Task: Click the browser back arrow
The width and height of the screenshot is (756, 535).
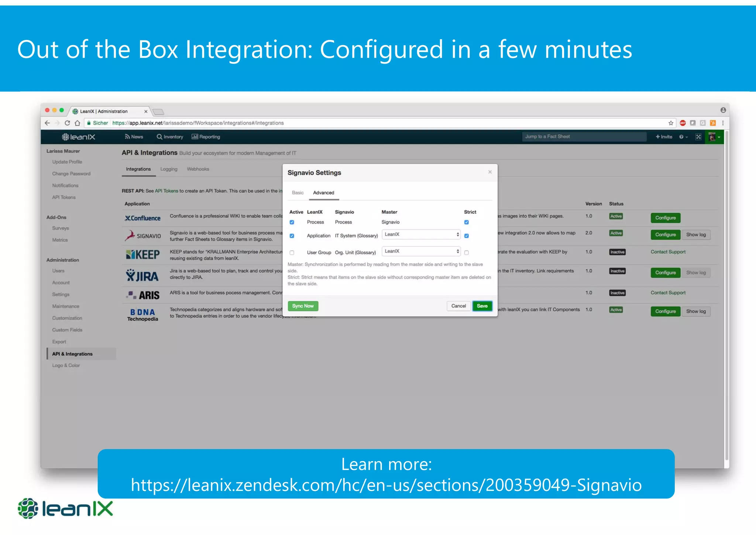Action: [47, 123]
